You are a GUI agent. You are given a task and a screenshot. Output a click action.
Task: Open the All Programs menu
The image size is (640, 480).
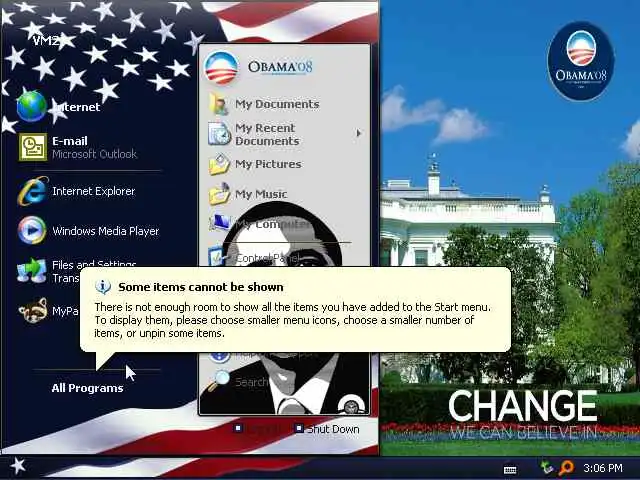[x=87, y=388]
